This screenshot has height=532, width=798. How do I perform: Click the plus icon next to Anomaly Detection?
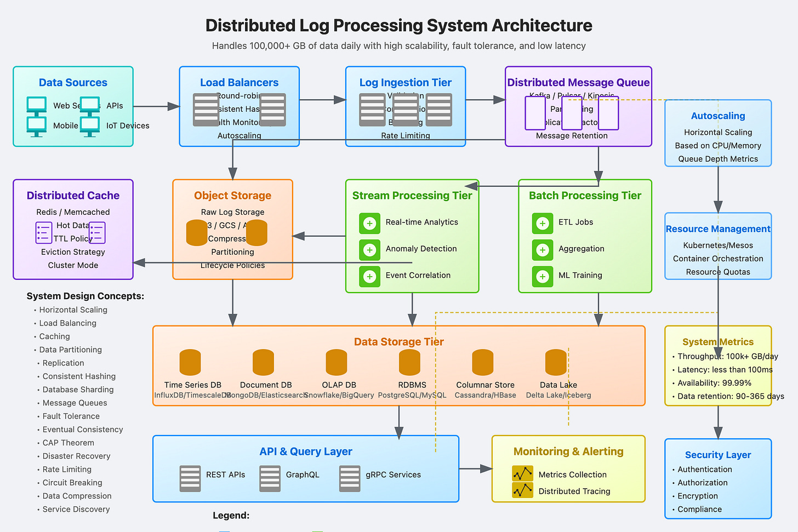(370, 250)
